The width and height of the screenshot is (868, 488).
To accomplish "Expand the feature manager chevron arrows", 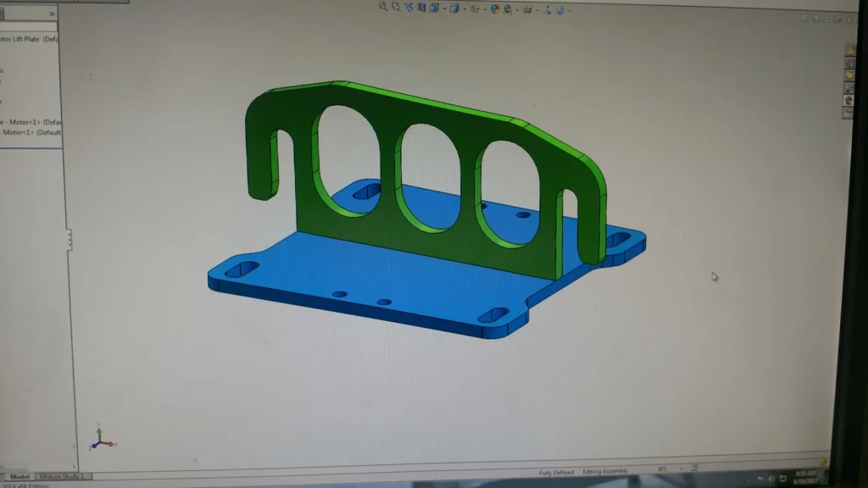I will (52, 14).
